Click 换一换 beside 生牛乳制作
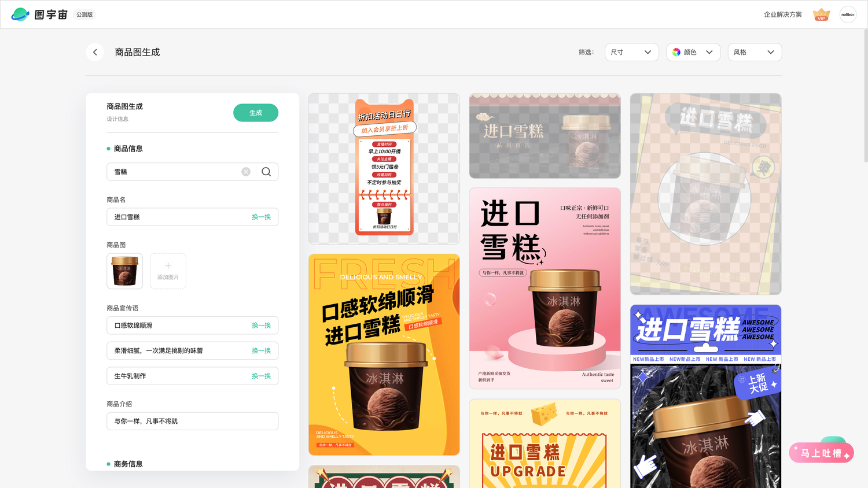This screenshot has height=488, width=868. pyautogui.click(x=261, y=376)
